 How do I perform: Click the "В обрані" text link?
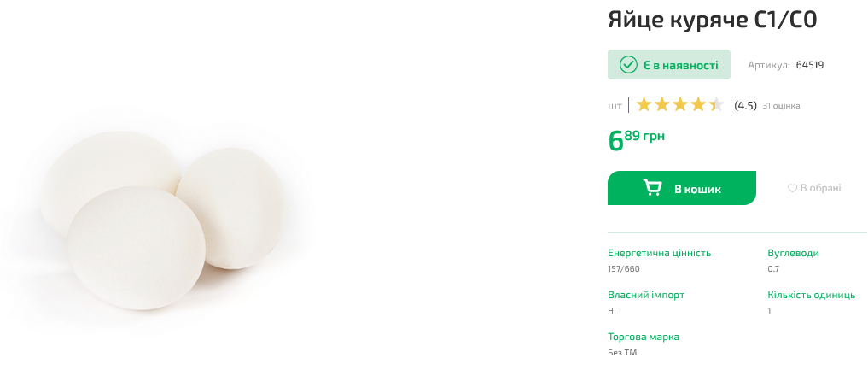[x=820, y=188]
